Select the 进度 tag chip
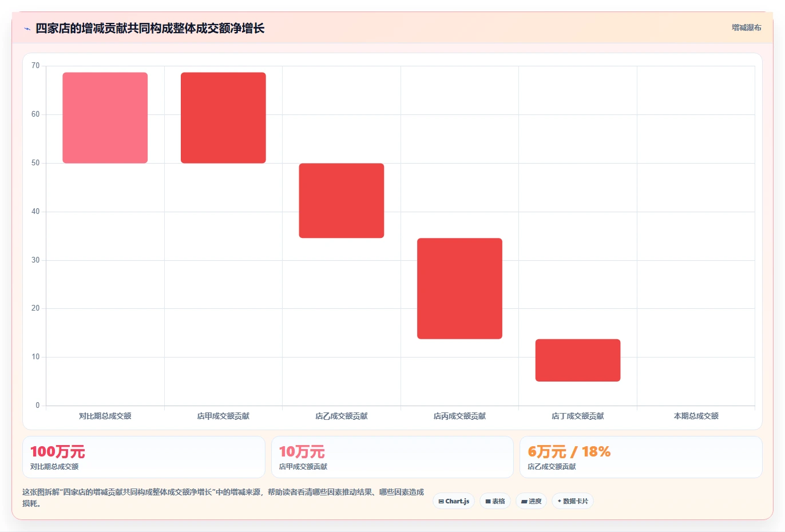785x532 pixels. 531,501
